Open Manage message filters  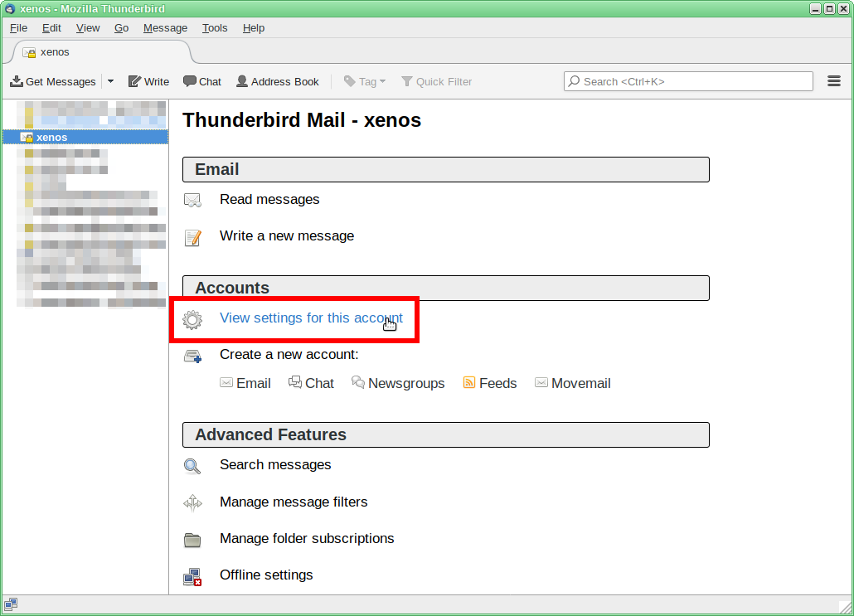294,502
